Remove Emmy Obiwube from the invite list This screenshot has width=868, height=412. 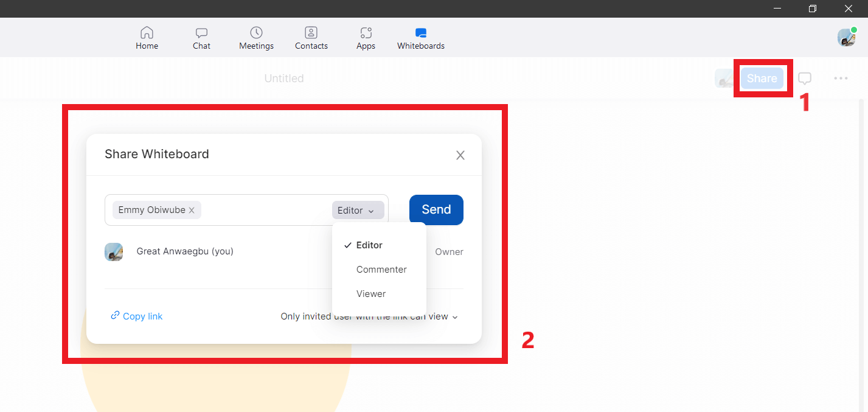[x=192, y=209]
